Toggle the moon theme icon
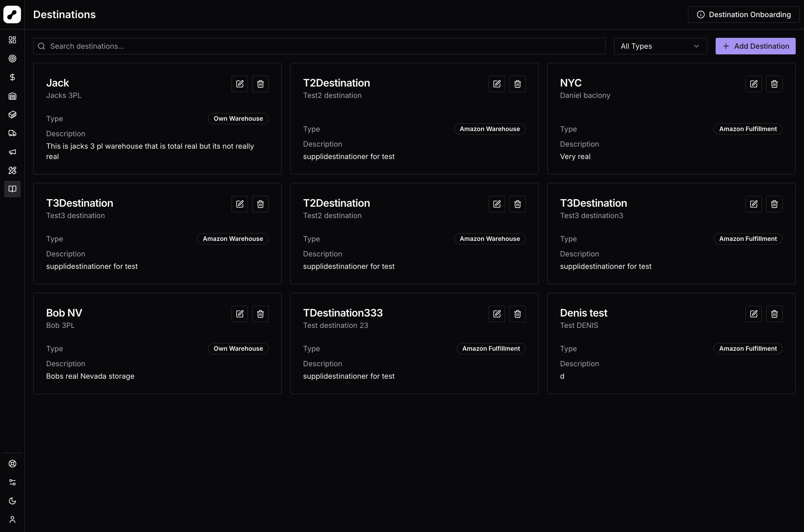 pos(12,501)
